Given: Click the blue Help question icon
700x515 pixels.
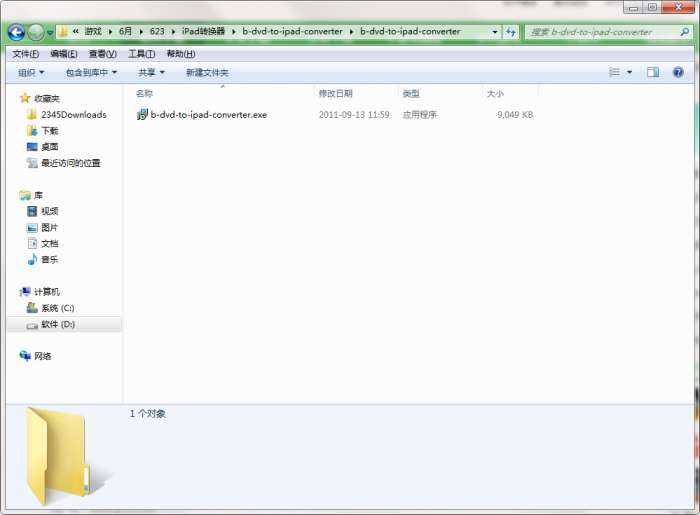Looking at the screenshot, I should pos(678,72).
